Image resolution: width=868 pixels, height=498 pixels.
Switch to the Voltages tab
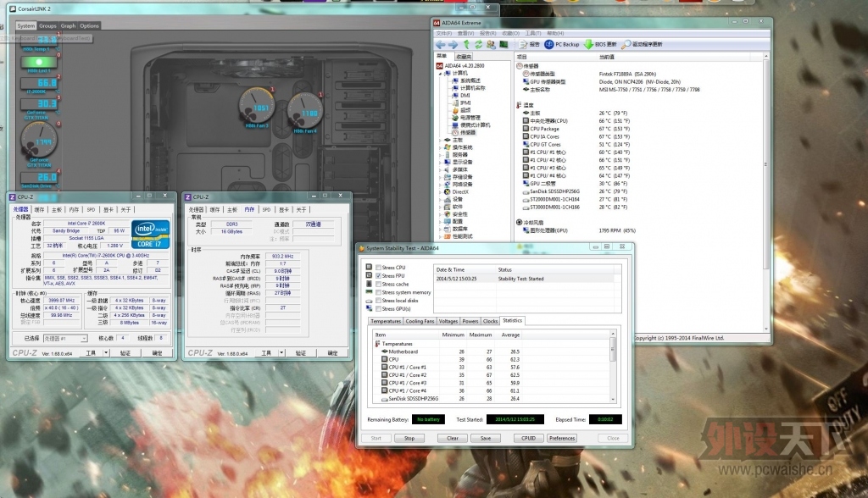pyautogui.click(x=448, y=321)
